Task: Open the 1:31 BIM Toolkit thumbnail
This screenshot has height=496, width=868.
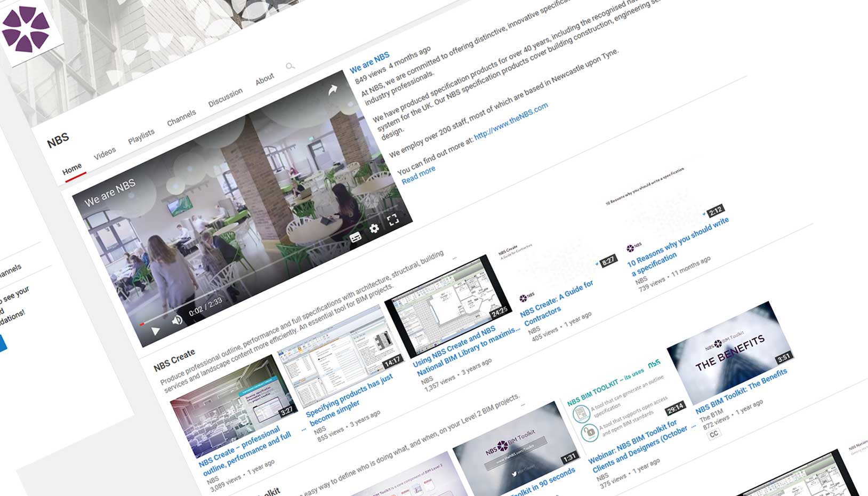Action: click(516, 451)
